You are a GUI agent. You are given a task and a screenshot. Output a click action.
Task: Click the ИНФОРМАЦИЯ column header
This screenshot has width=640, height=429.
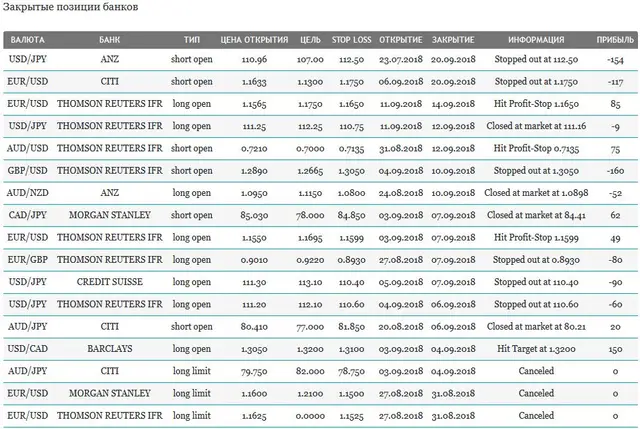coord(536,40)
